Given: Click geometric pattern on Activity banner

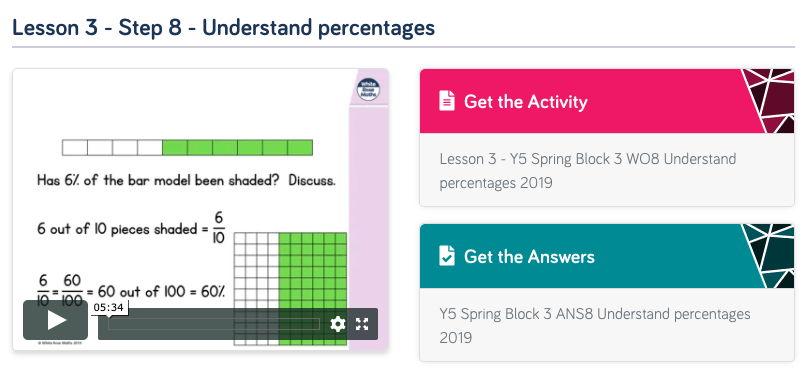Looking at the screenshot, I should 768,101.
